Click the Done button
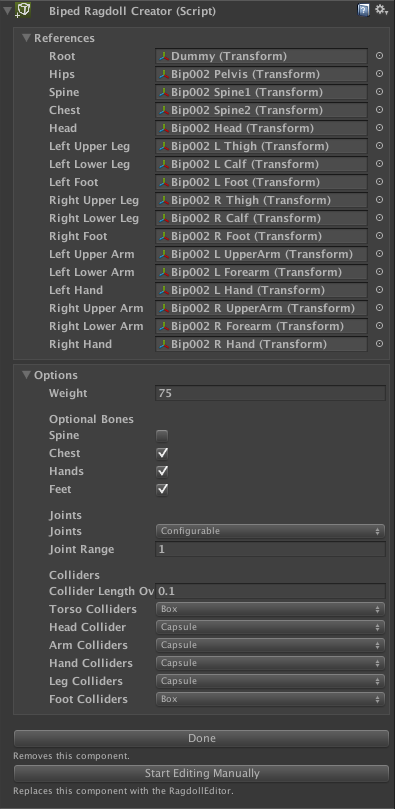The width and height of the screenshot is (395, 809). [201, 738]
